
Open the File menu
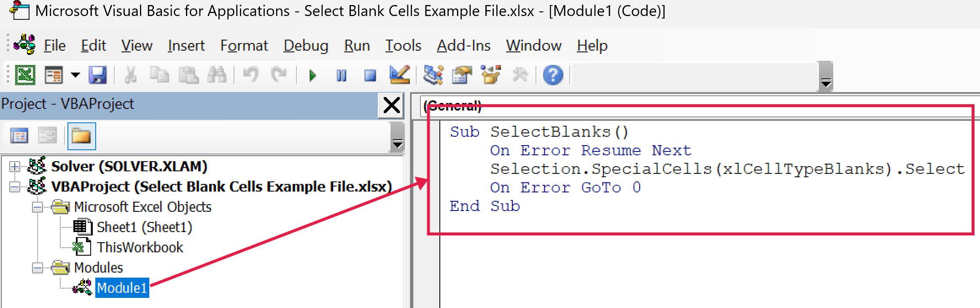click(x=55, y=46)
